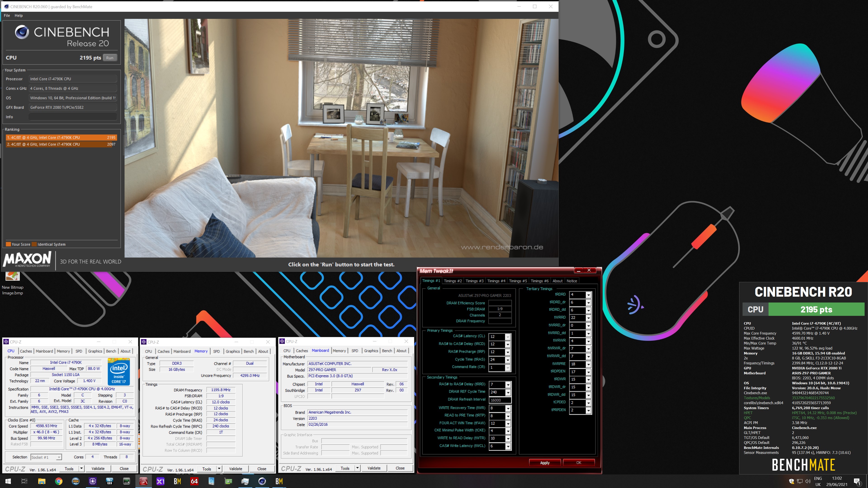Click Close in the CPU-Z Mainboard window
The height and width of the screenshot is (488, 868).
(x=400, y=468)
